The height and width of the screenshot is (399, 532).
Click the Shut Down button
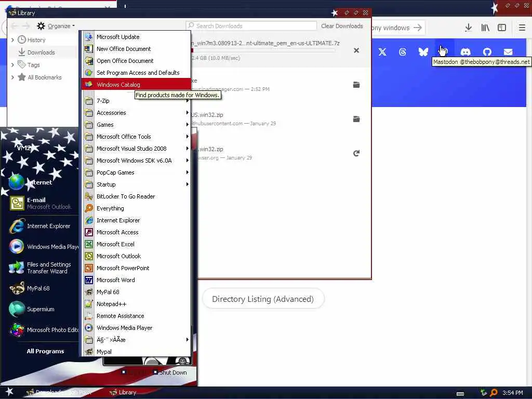tap(169, 372)
